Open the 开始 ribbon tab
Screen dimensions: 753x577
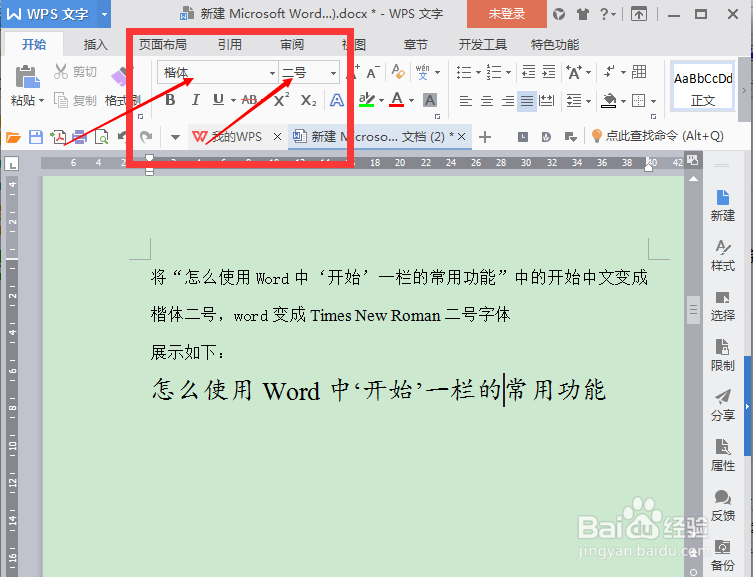34,45
